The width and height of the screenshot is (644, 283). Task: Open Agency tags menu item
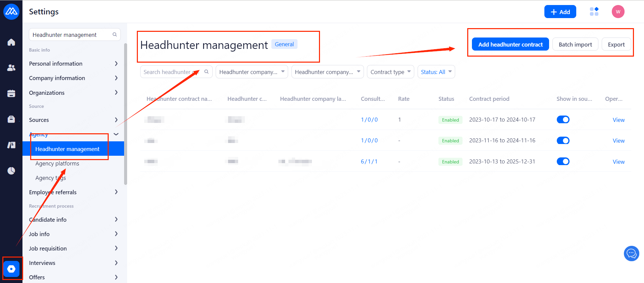coord(51,178)
